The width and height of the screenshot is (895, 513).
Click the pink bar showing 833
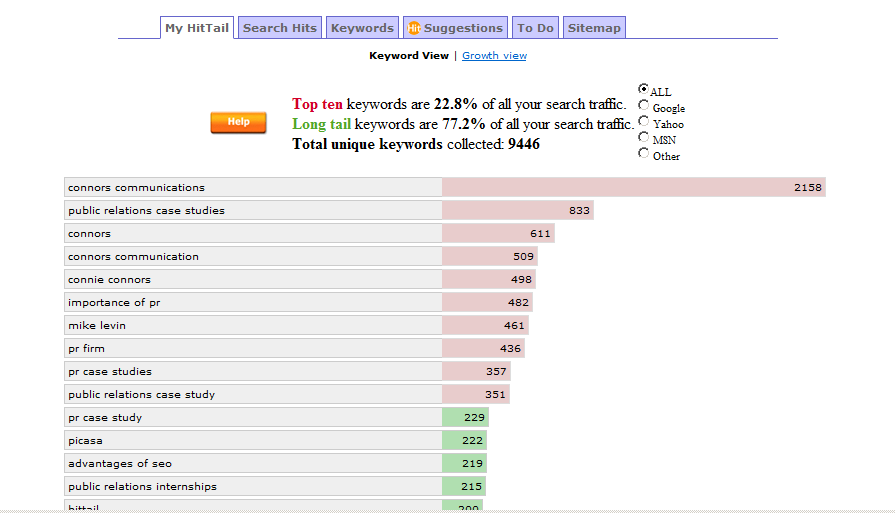[518, 210]
